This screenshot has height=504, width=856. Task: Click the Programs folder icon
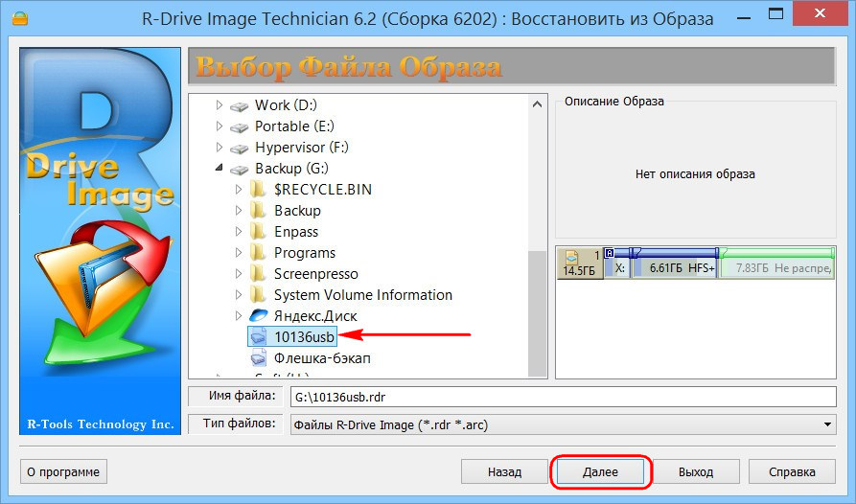[x=258, y=253]
